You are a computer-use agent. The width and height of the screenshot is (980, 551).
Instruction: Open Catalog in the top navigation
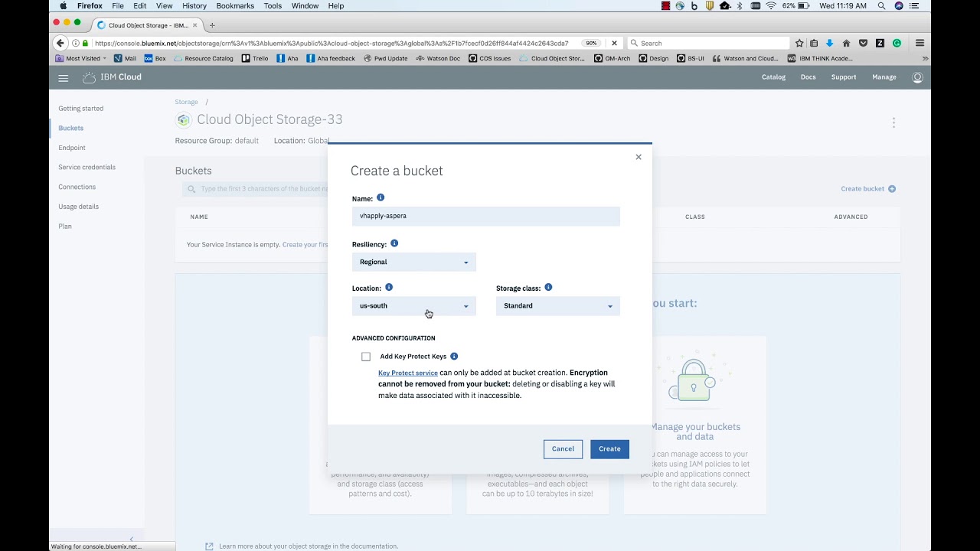(773, 77)
